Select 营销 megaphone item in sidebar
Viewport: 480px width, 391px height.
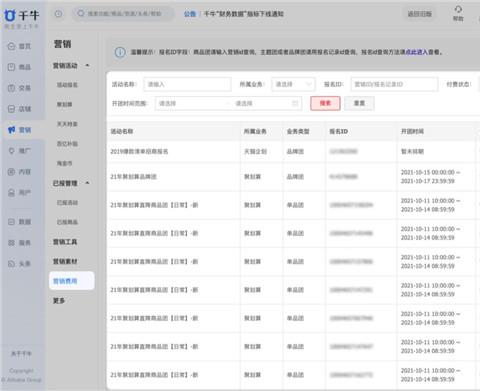pos(20,130)
